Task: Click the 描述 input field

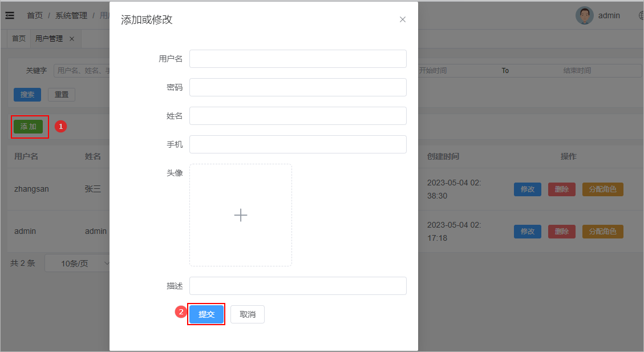Action: point(298,286)
